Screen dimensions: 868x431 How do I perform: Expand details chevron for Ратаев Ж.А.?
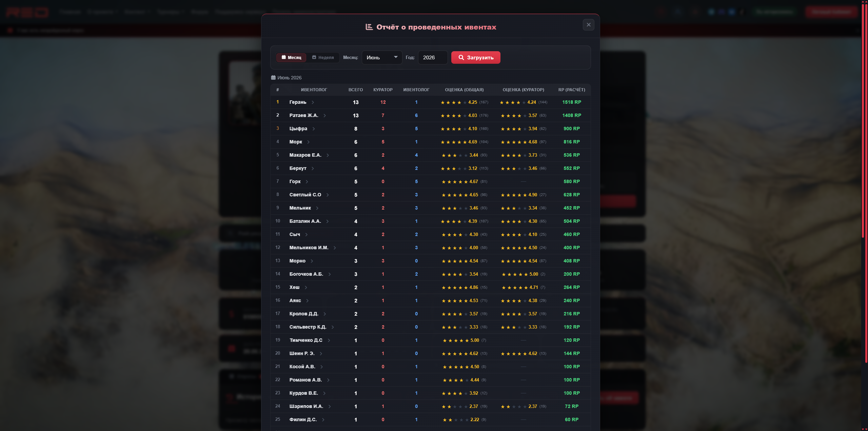tap(324, 116)
